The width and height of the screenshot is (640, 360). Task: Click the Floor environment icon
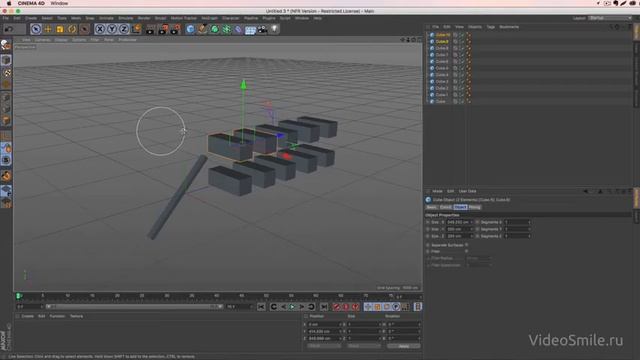coord(250,29)
